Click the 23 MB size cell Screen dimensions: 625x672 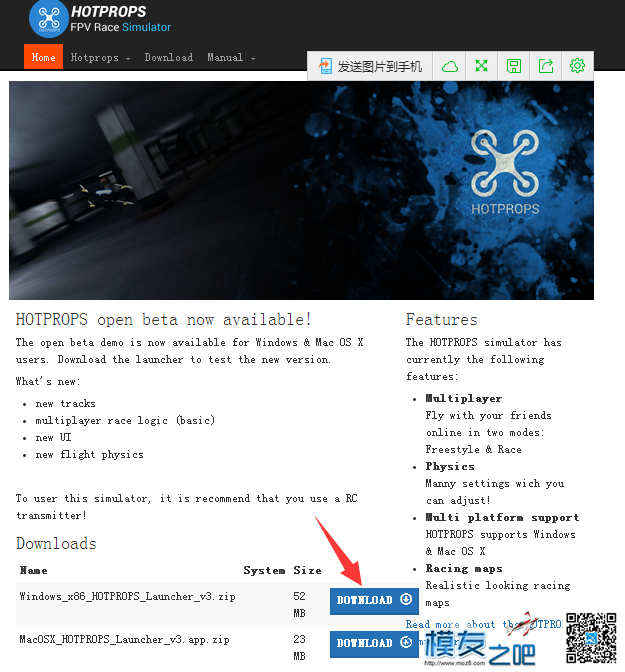299,648
